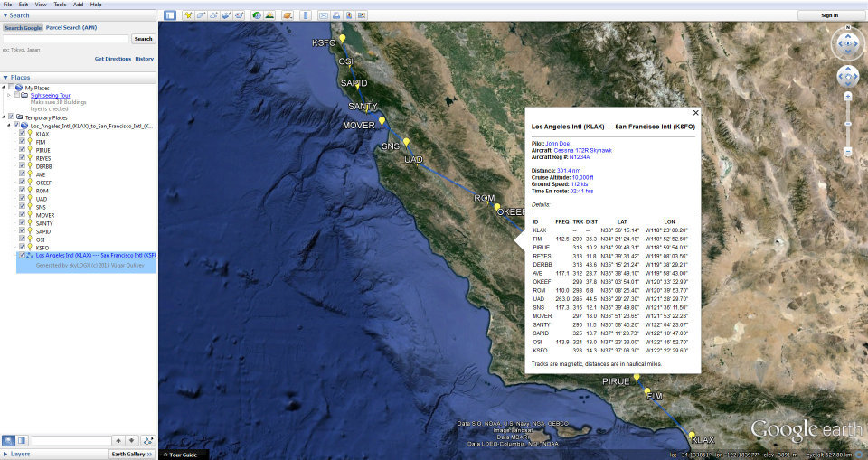Collapse the Places panel header
Image resolution: width=868 pixels, height=460 pixels.
point(79,78)
